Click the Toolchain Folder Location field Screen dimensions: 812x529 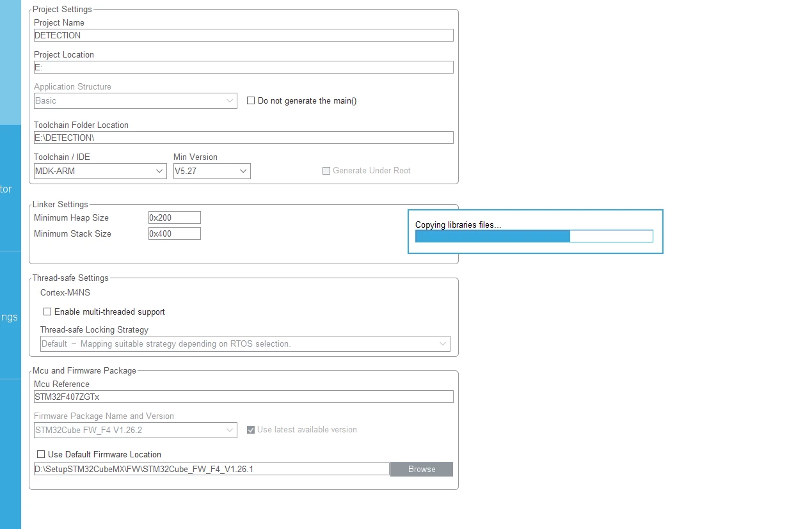tap(243, 138)
